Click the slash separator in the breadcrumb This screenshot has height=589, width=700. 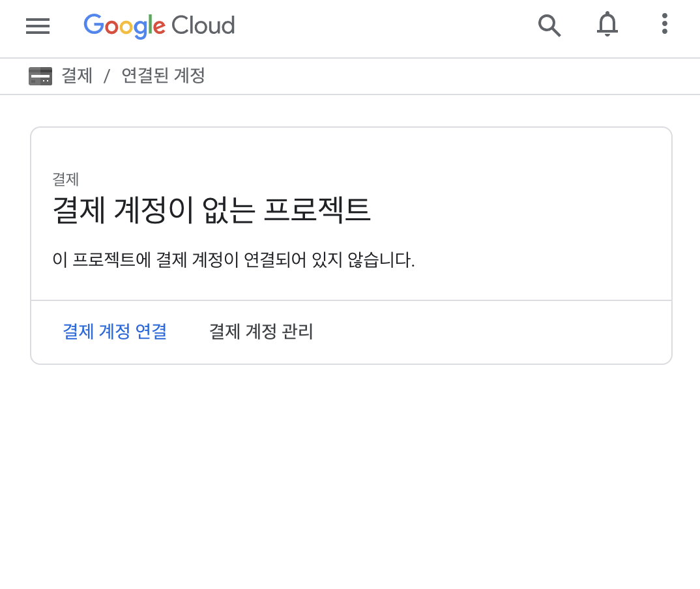click(107, 76)
